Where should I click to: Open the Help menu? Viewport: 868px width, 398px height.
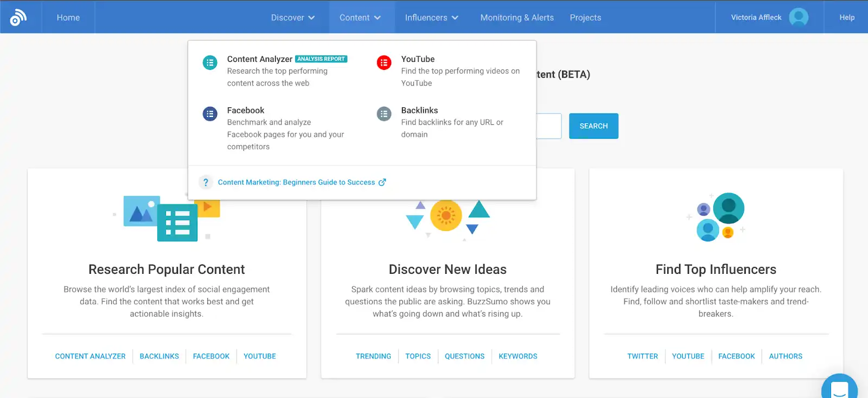tap(847, 17)
